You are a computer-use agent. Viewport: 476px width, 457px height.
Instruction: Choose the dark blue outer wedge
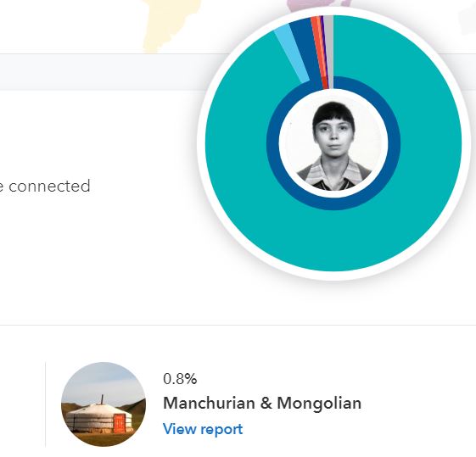305,48
